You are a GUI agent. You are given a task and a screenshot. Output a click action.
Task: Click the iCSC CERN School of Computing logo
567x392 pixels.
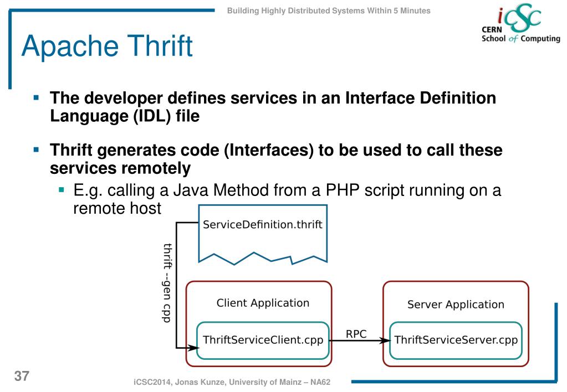pos(520,23)
